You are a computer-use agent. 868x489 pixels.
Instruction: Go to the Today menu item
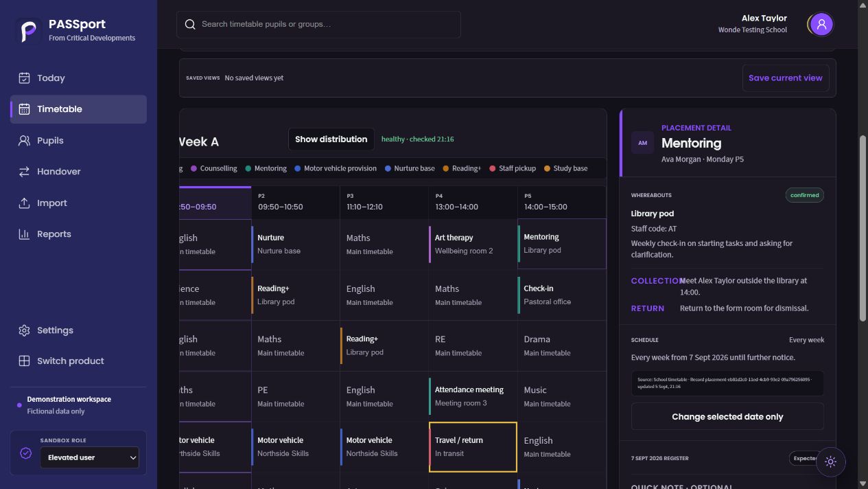(x=78, y=78)
